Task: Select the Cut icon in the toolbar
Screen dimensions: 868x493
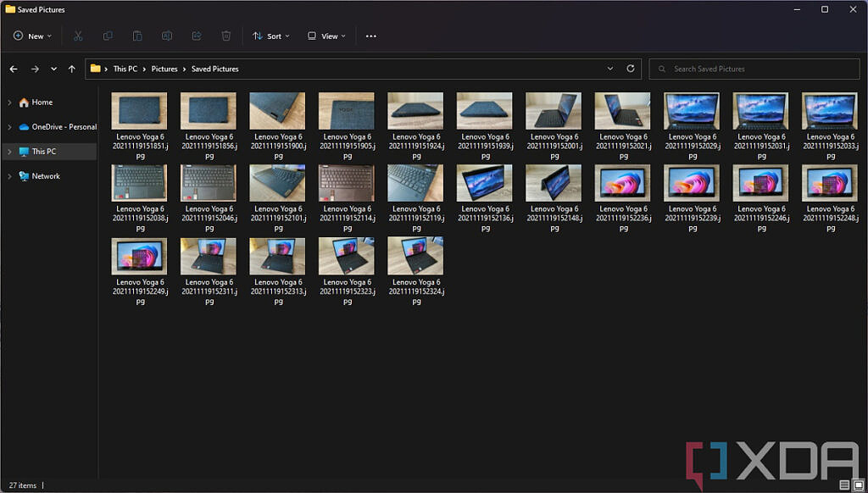Action: tap(78, 36)
